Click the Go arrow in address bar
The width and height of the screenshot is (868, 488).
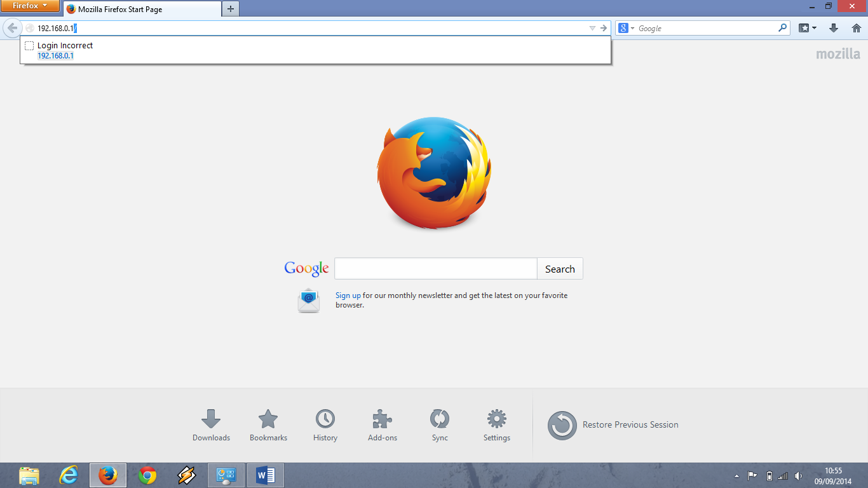click(x=604, y=28)
